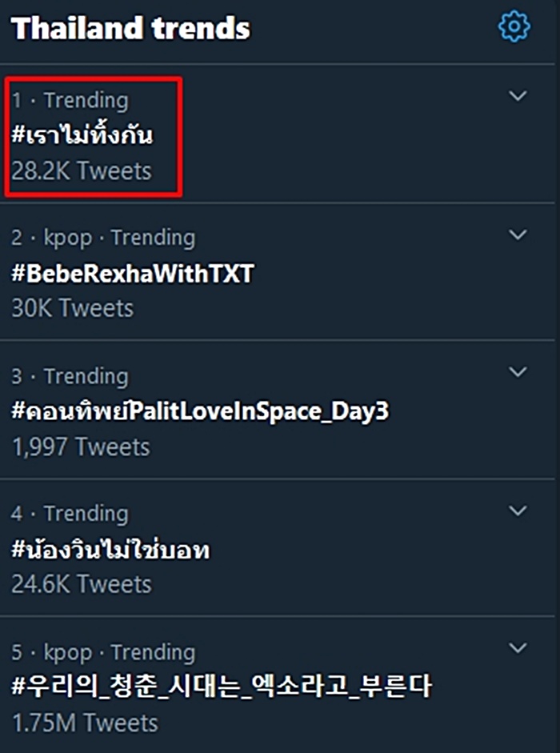Viewport: 560px width, 753px height.
Task: Click the kpop label on the fifth trend
Action: coord(68,652)
